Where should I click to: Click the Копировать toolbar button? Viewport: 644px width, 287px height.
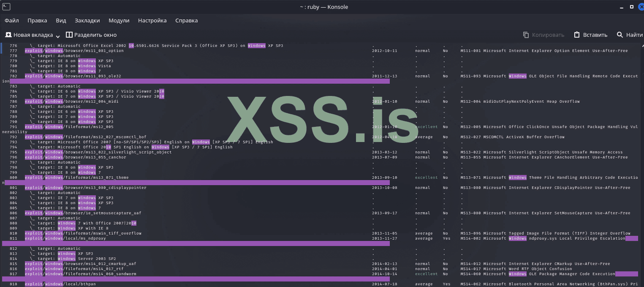tap(543, 35)
